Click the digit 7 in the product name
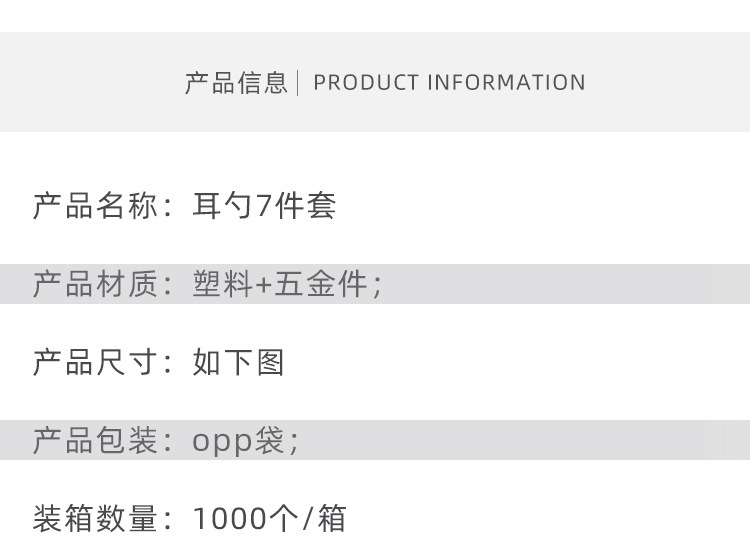750x552 pixels. pyautogui.click(x=264, y=207)
